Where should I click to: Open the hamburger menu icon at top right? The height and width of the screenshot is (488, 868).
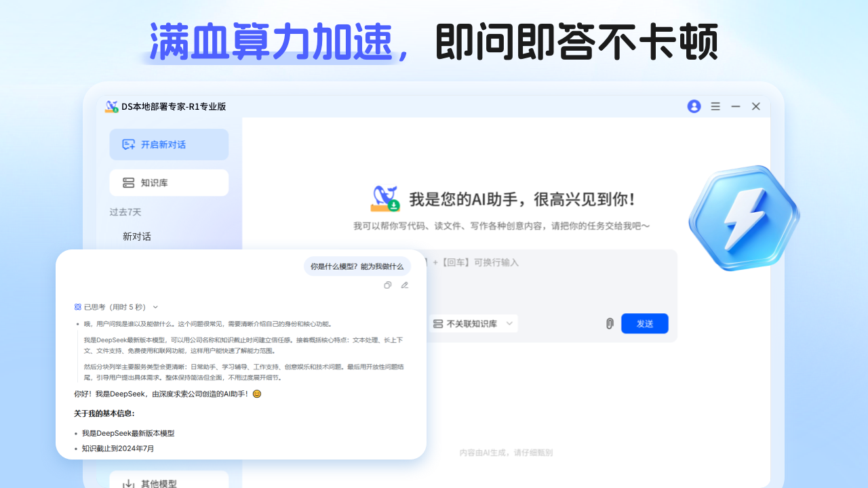[x=715, y=106]
